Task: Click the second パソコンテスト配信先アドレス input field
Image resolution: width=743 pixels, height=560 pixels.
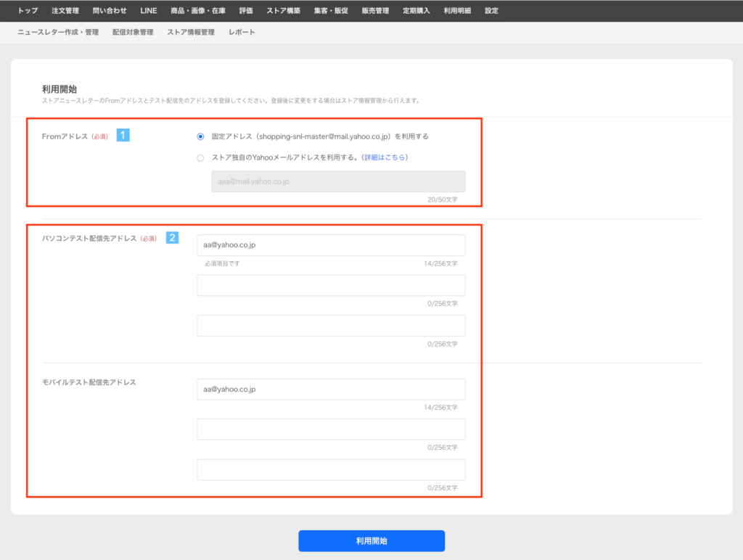Action: pyautogui.click(x=331, y=286)
